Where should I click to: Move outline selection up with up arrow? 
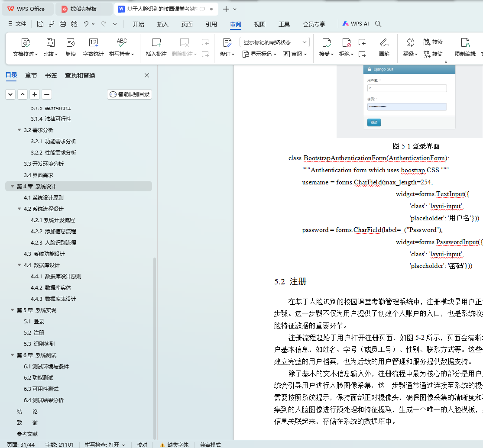pos(23,94)
